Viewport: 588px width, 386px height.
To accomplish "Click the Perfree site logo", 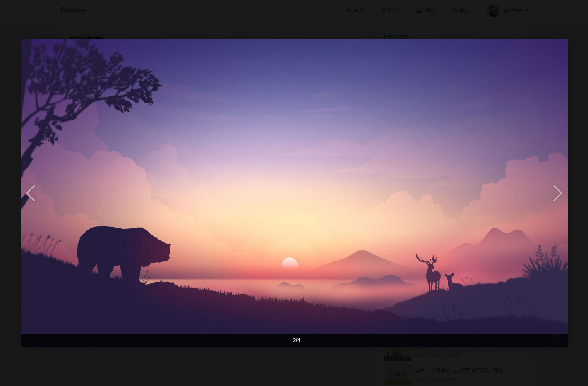I will (x=73, y=10).
